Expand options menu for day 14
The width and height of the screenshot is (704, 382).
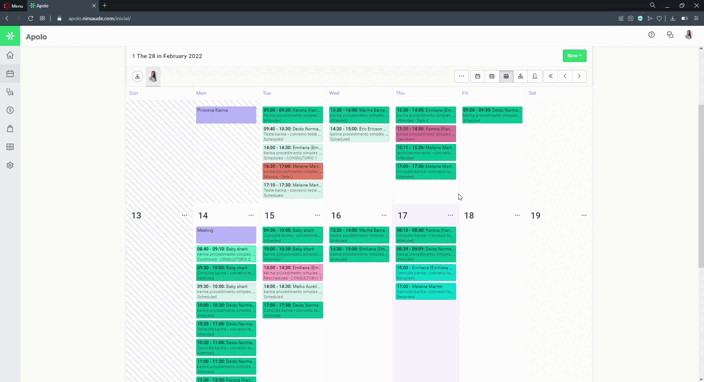click(251, 215)
